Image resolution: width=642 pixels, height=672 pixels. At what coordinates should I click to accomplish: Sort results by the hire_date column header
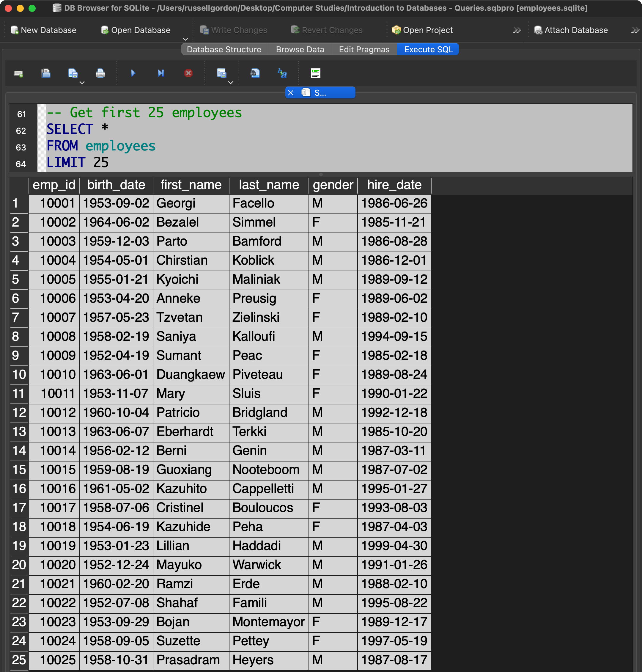click(394, 185)
